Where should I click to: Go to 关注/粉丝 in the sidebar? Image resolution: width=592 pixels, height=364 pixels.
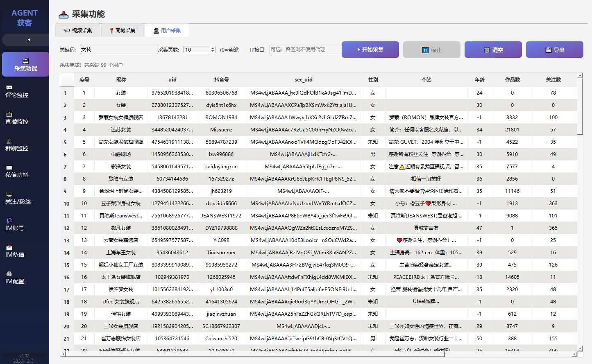click(25, 198)
